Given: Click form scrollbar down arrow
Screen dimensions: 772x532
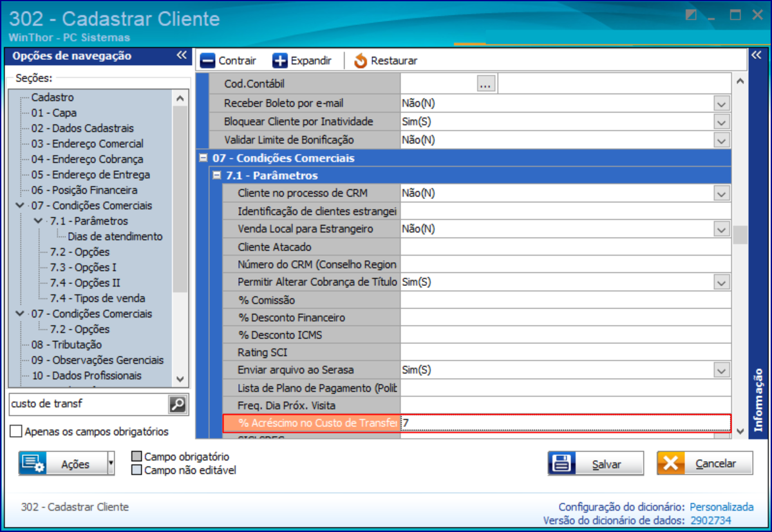Looking at the screenshot, I should point(740,432).
